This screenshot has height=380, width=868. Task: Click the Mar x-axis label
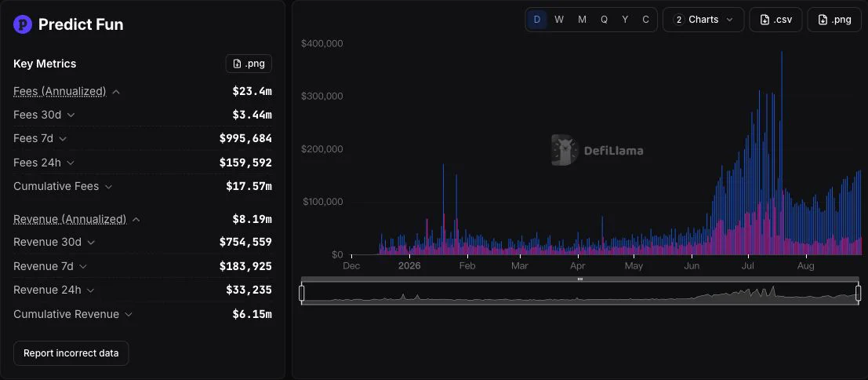point(519,266)
